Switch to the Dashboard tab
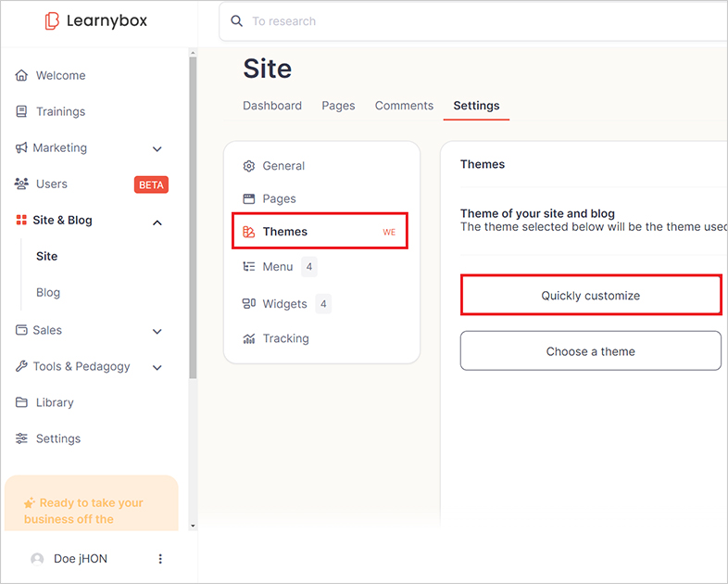This screenshot has height=584, width=728. coord(272,106)
